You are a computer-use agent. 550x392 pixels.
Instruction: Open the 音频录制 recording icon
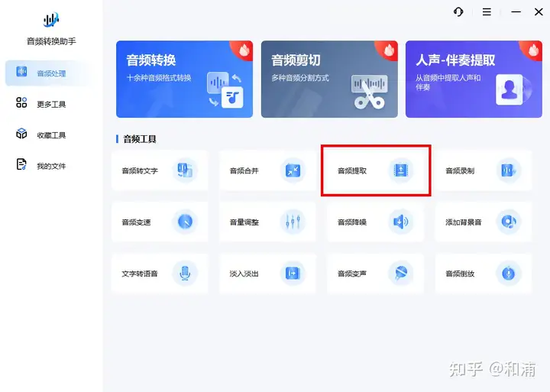pos(509,170)
